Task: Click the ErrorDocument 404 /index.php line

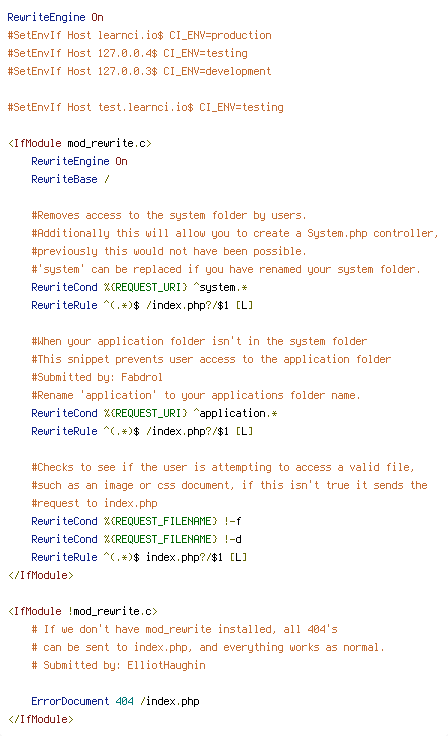Action: (116, 701)
